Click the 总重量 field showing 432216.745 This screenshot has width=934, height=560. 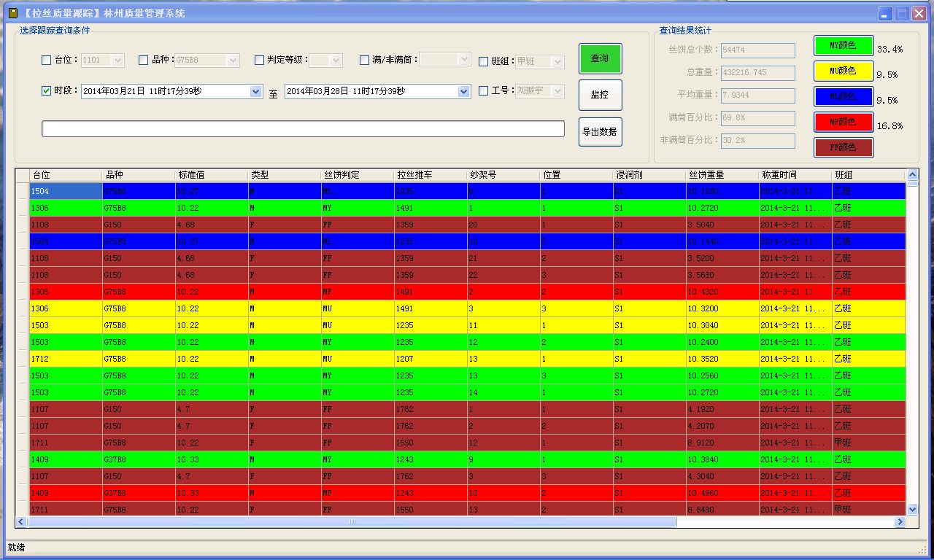coord(758,73)
